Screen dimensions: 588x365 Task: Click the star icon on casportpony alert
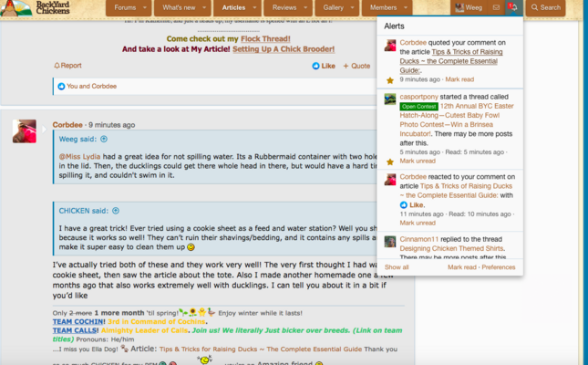(390, 162)
